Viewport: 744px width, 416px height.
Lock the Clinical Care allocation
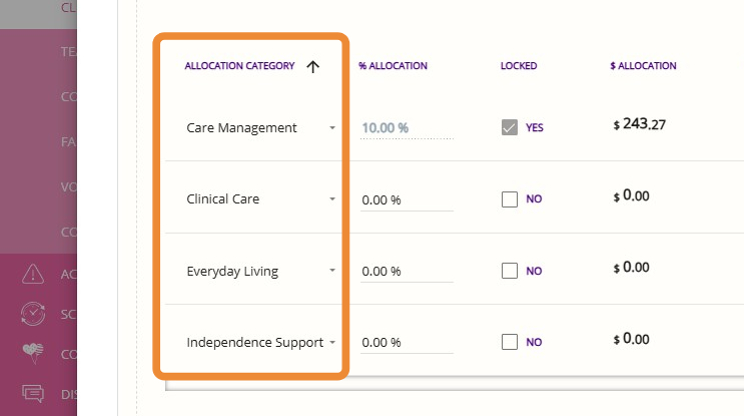coord(510,199)
